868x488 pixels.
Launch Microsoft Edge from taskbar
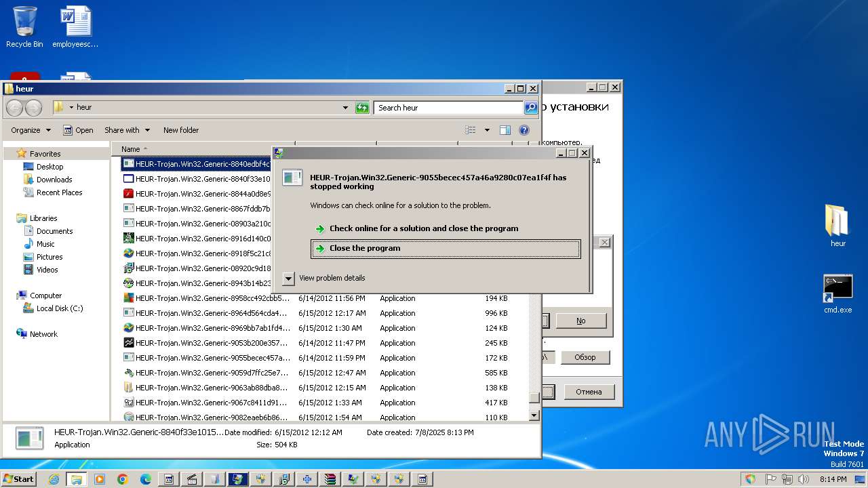(x=146, y=479)
